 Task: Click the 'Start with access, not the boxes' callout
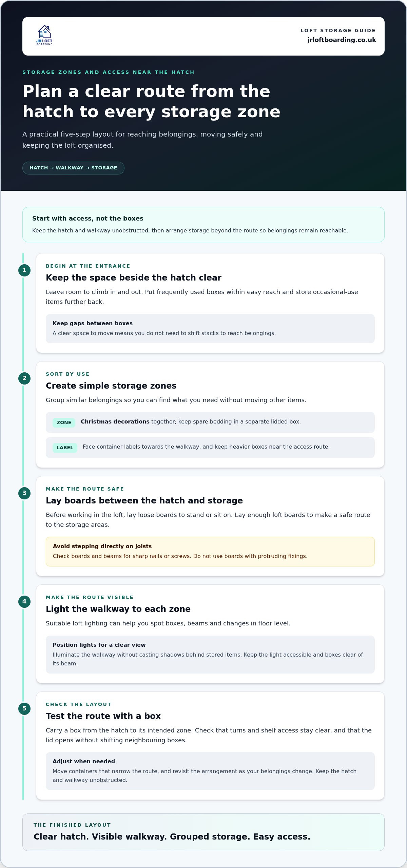[x=203, y=225]
